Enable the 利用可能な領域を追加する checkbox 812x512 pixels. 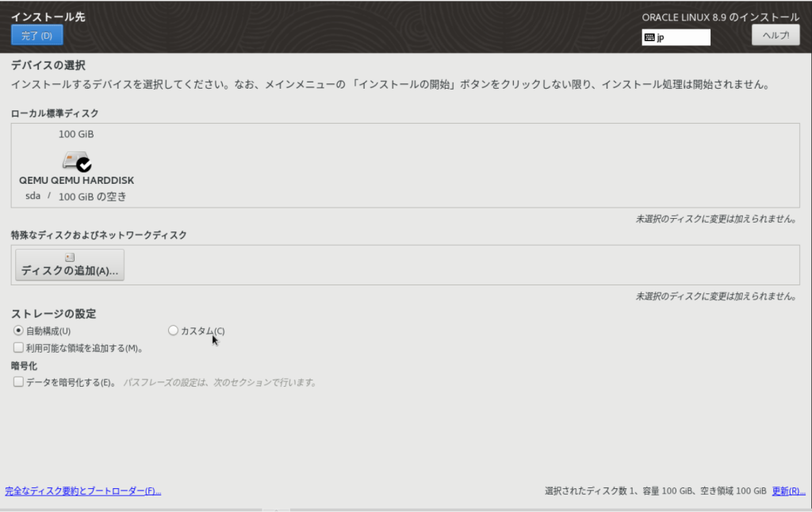(x=17, y=347)
